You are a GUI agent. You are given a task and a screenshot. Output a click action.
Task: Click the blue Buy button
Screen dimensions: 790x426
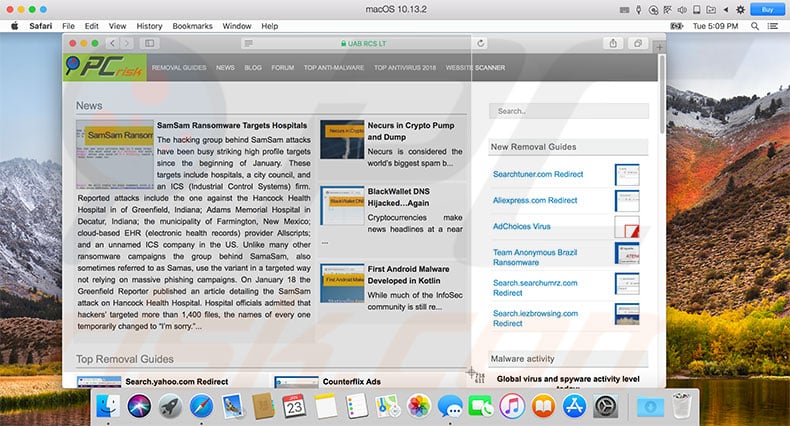point(767,10)
